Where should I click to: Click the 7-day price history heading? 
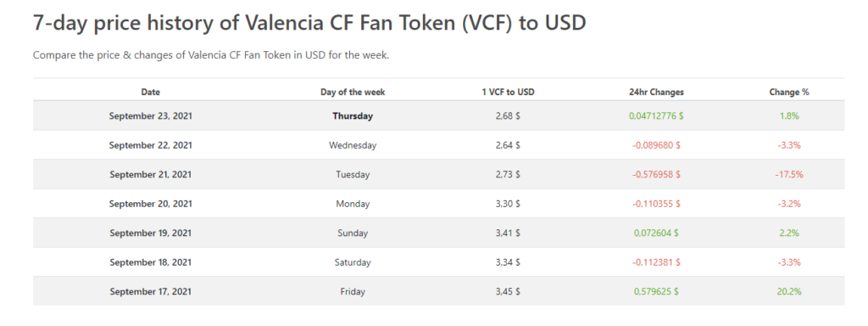(309, 23)
